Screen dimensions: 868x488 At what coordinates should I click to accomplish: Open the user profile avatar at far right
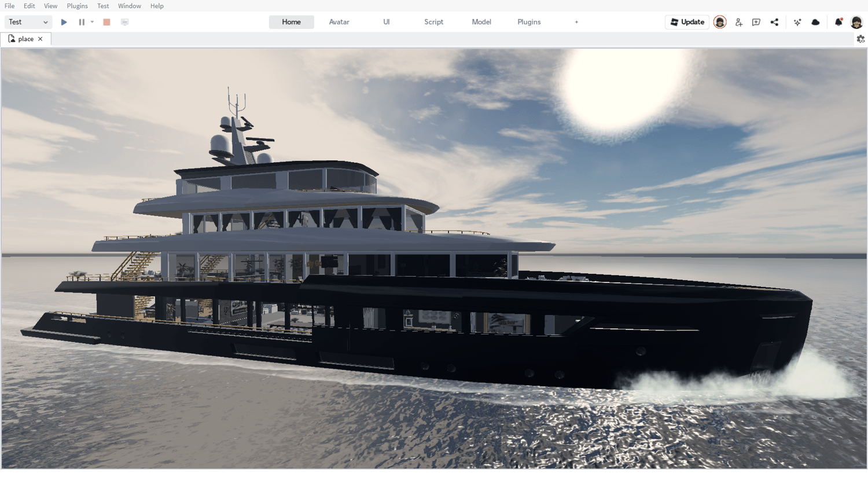coord(857,22)
